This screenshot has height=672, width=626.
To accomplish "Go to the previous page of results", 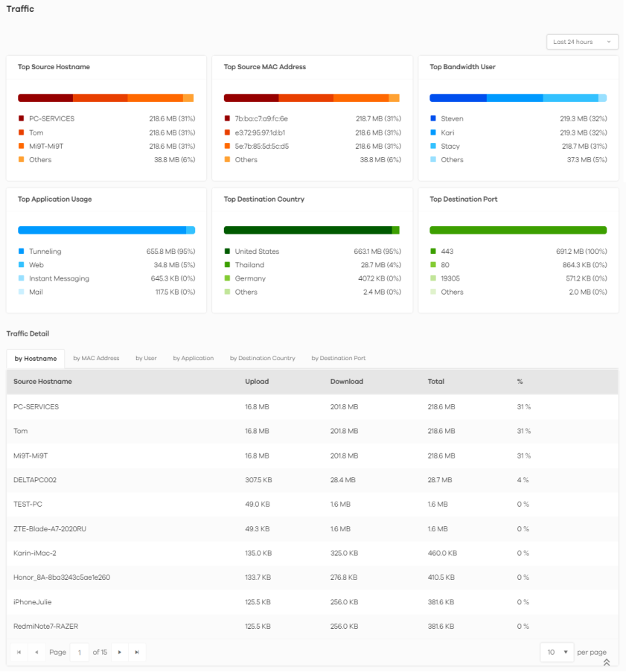I will pyautogui.click(x=36, y=652).
